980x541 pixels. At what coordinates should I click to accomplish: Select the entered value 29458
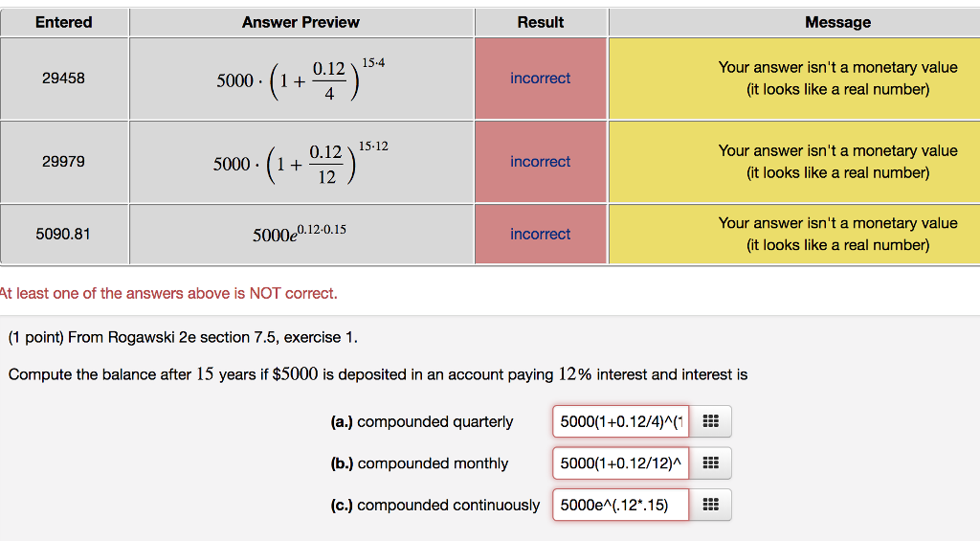64,79
